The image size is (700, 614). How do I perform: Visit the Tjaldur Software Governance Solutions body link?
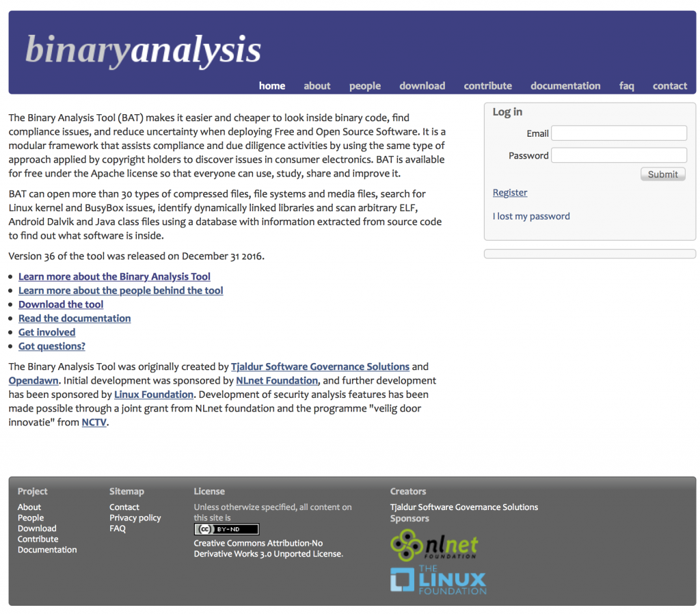click(x=320, y=367)
